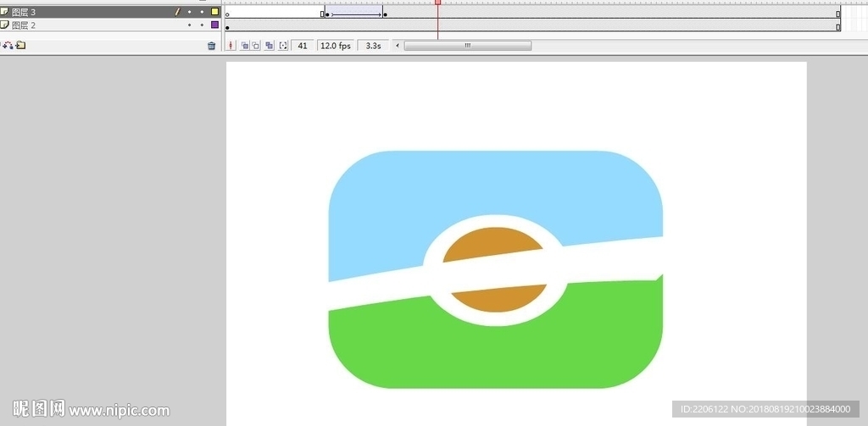Viewport: 868px width, 426px height.
Task: Center the playhead frame button
Action: 231,46
